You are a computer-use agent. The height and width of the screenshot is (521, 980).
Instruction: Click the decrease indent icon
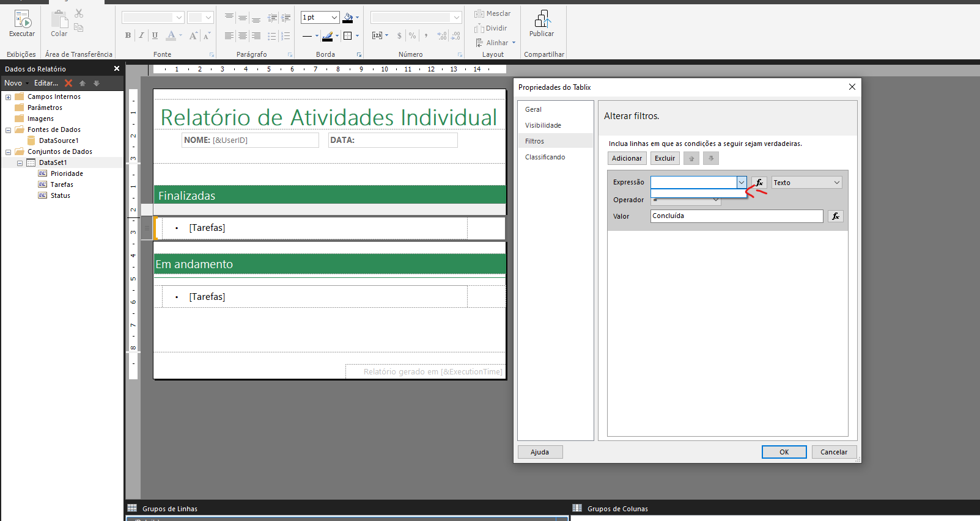[272, 18]
